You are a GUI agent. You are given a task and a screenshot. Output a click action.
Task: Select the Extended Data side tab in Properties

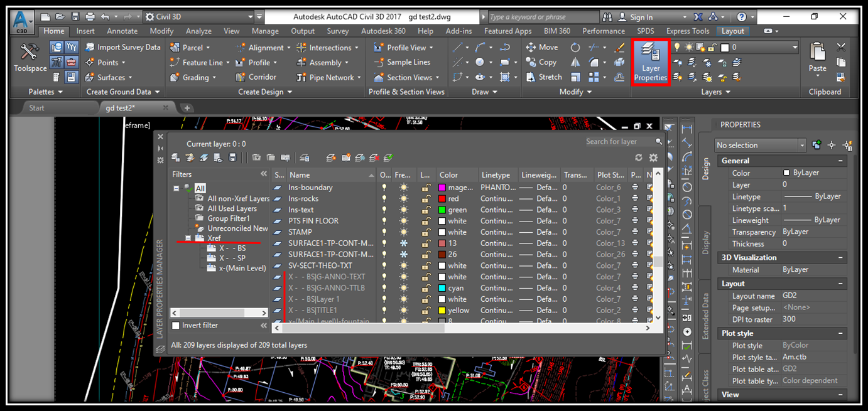705,318
